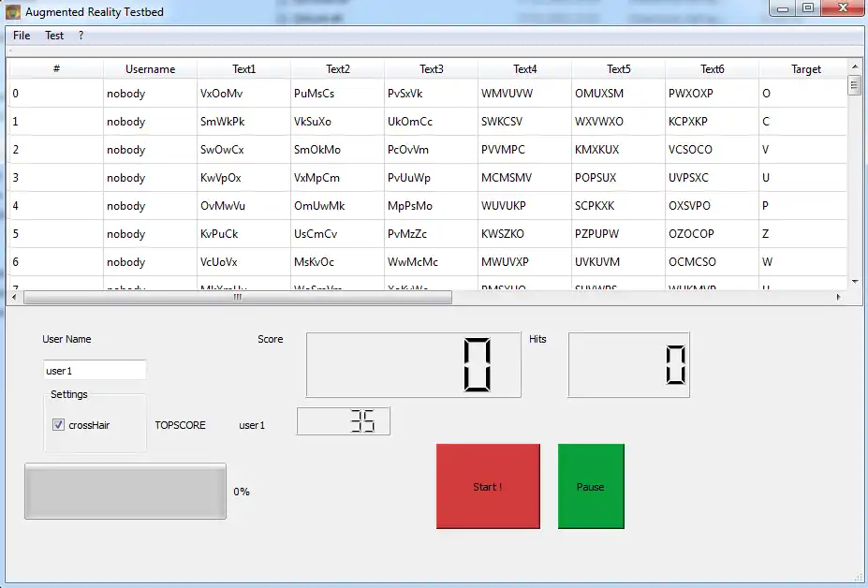Select cell OMUXSM in Text5 column

coord(618,93)
